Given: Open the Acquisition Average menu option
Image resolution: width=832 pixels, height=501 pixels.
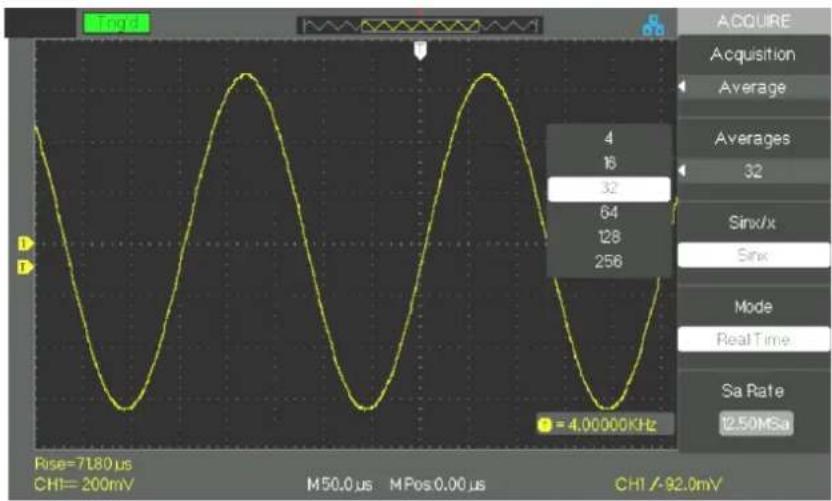Looking at the screenshot, I should (753, 87).
